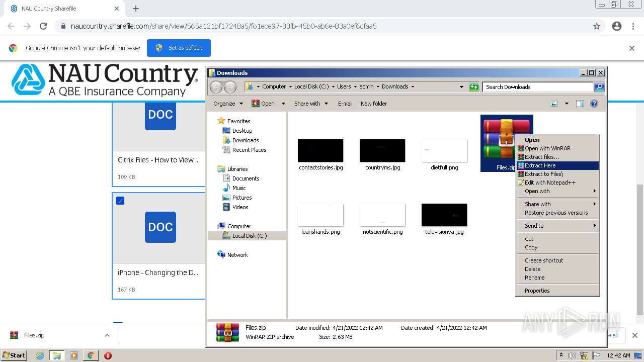Image resolution: width=644 pixels, height=362 pixels.
Task: Click Users in the address breadcrumb
Action: 344,86
